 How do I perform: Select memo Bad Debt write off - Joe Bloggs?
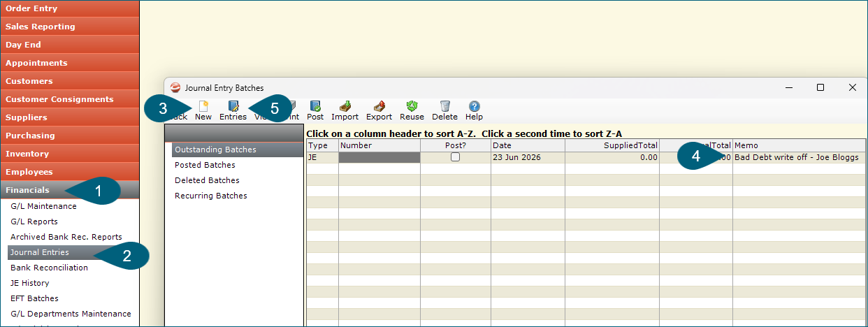[x=797, y=157]
